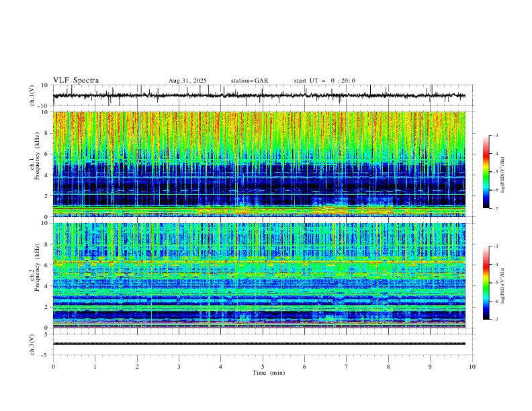532x411 pixels.
Task: Click the "station=GAK" header label
Action: (249, 81)
